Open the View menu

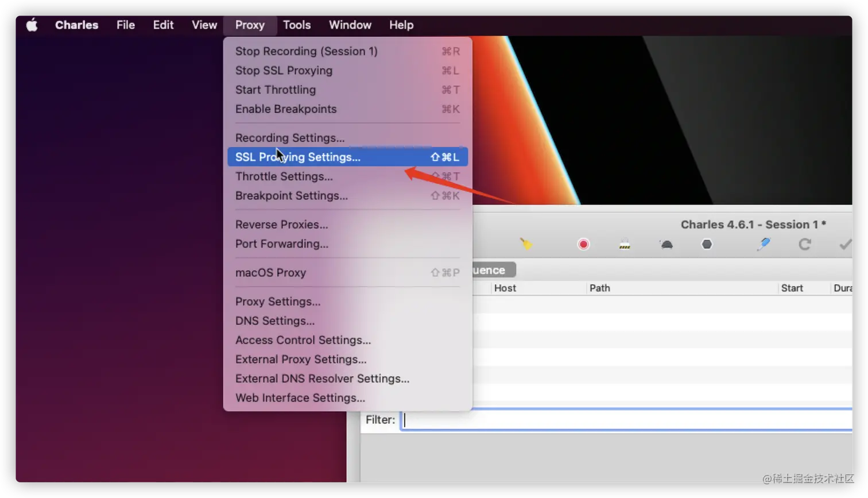pos(204,25)
